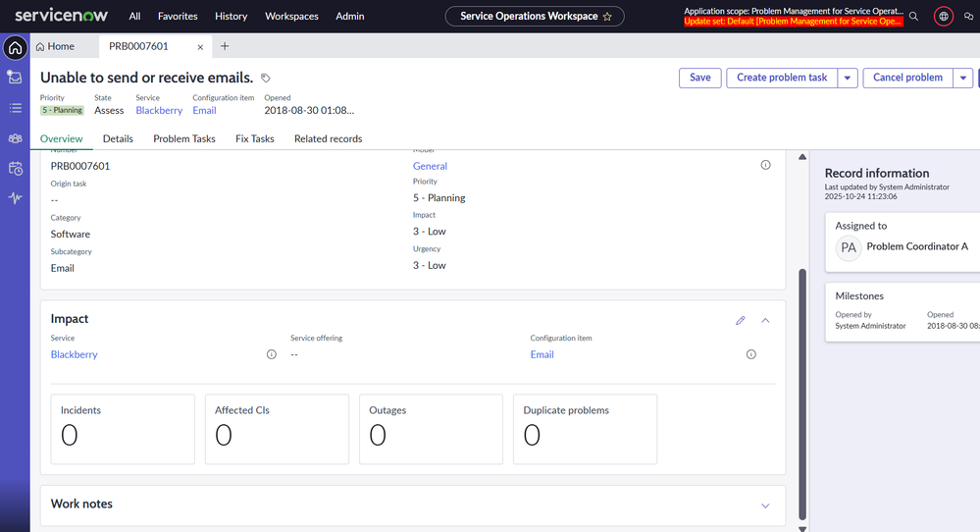This screenshot has width=980, height=532.
Task: Switch to the Fix Tasks tab
Action: (x=255, y=138)
